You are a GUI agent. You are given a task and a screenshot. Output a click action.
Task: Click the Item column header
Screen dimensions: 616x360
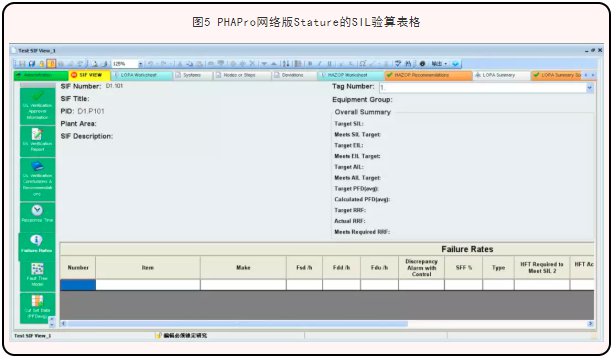[x=148, y=268]
